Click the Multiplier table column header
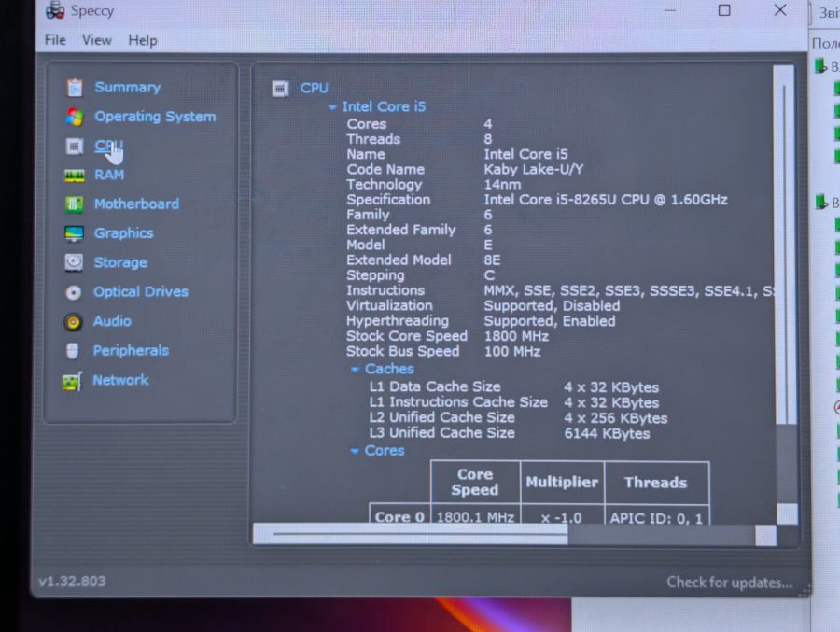 562,483
